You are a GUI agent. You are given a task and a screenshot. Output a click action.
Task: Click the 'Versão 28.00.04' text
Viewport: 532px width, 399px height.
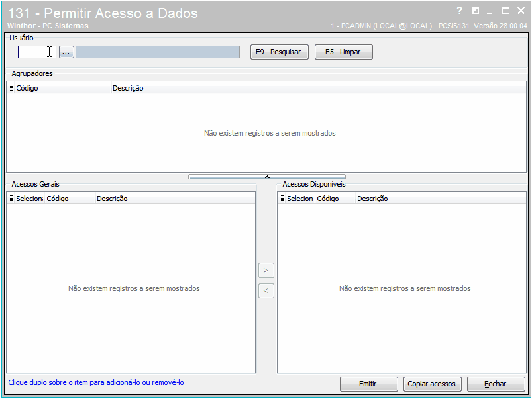500,26
